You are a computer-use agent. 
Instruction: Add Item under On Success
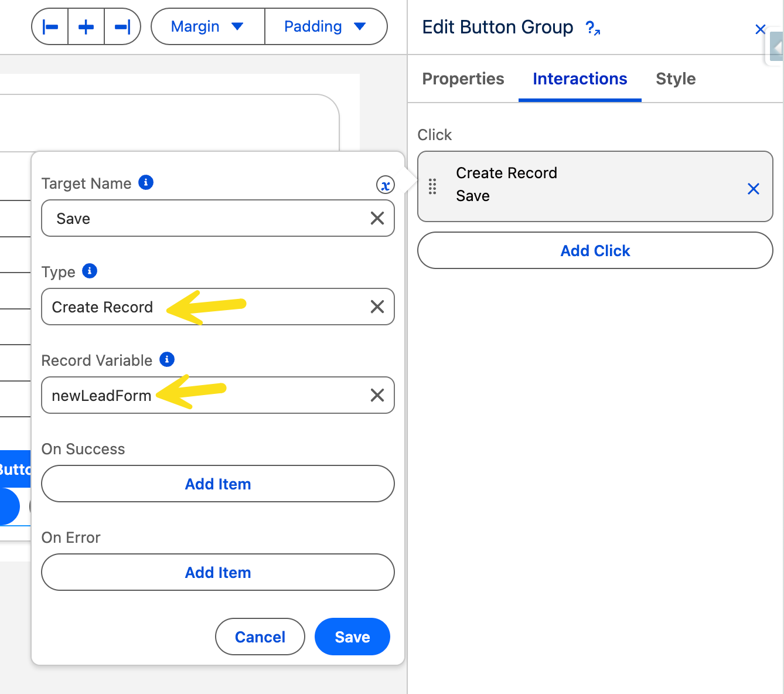[218, 484]
